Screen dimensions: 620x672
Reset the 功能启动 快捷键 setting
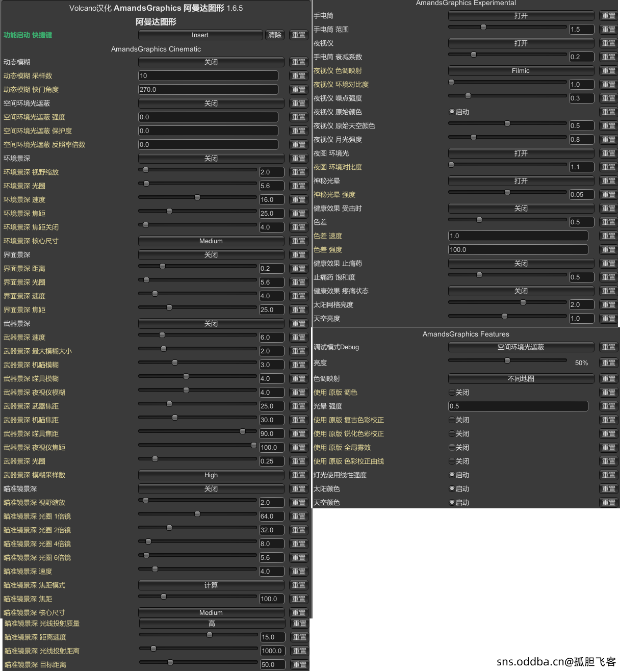click(299, 35)
